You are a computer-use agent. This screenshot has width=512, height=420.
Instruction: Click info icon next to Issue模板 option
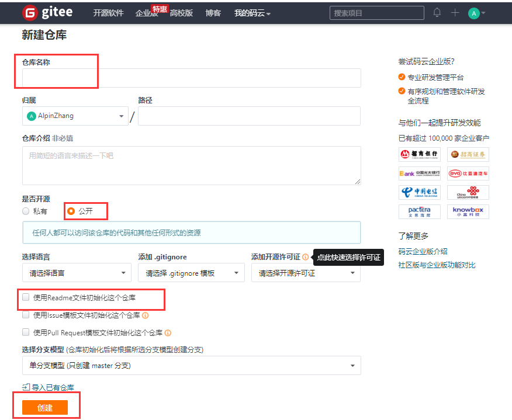[x=146, y=315]
